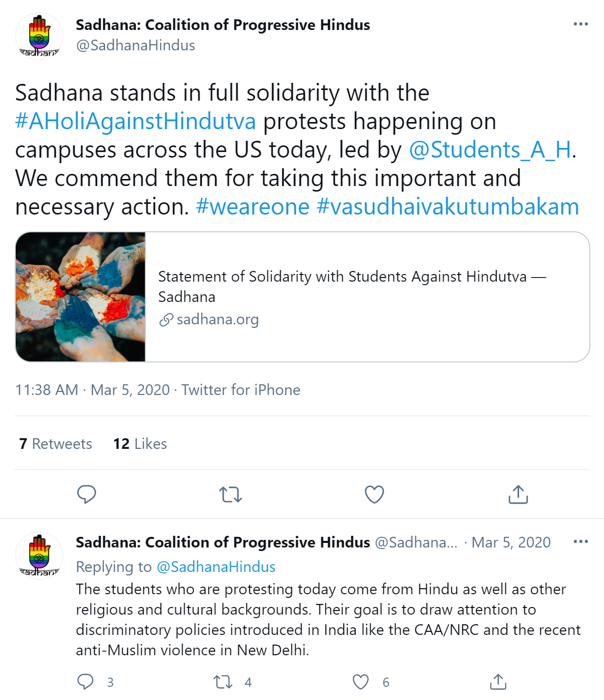Viewport: 604px width, 700px height.
Task: Open Sadhana avatar on the reply tweet
Action: (x=39, y=556)
